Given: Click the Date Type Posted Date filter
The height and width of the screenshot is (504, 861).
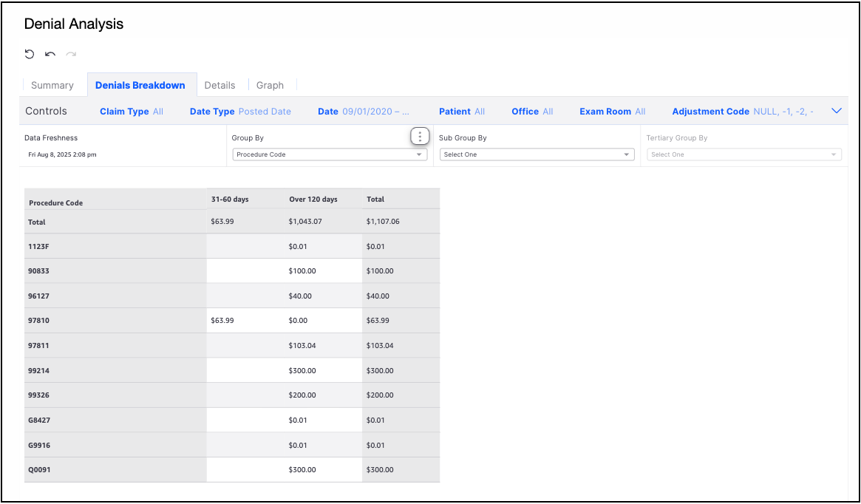Looking at the screenshot, I should [x=240, y=112].
